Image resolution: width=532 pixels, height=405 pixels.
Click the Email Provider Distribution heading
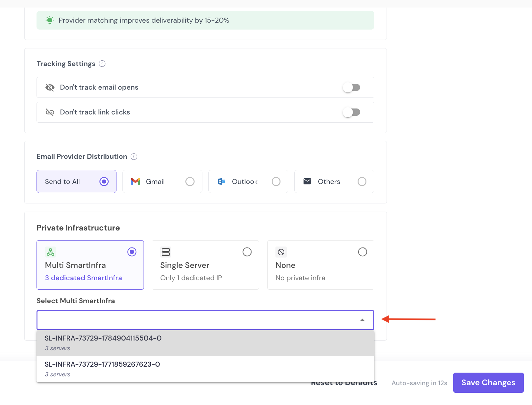coord(82,157)
